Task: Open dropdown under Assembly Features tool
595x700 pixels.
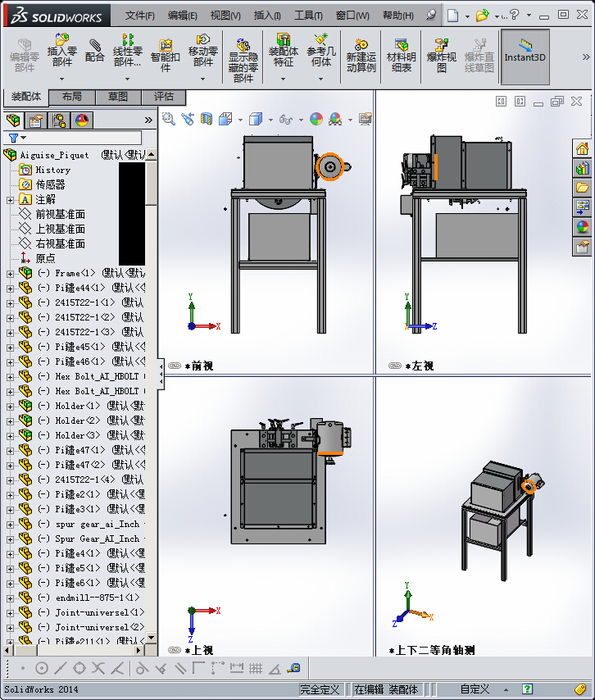Action: [x=283, y=79]
